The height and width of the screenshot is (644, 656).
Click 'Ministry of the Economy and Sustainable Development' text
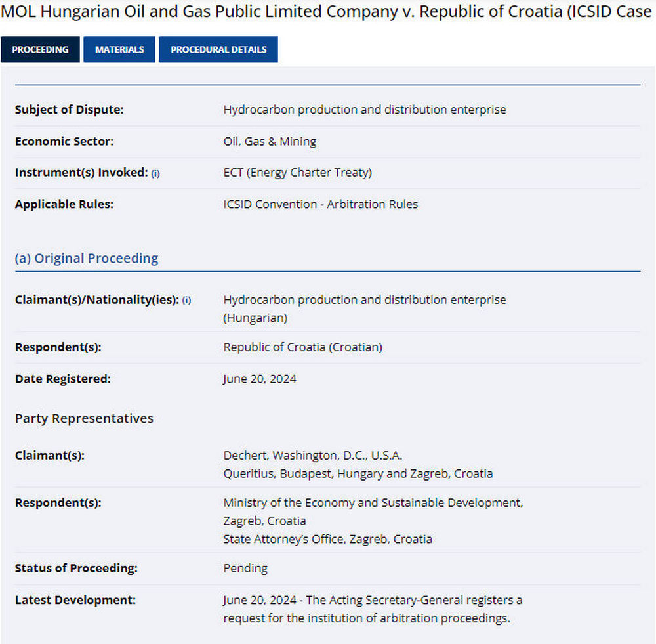click(373, 503)
